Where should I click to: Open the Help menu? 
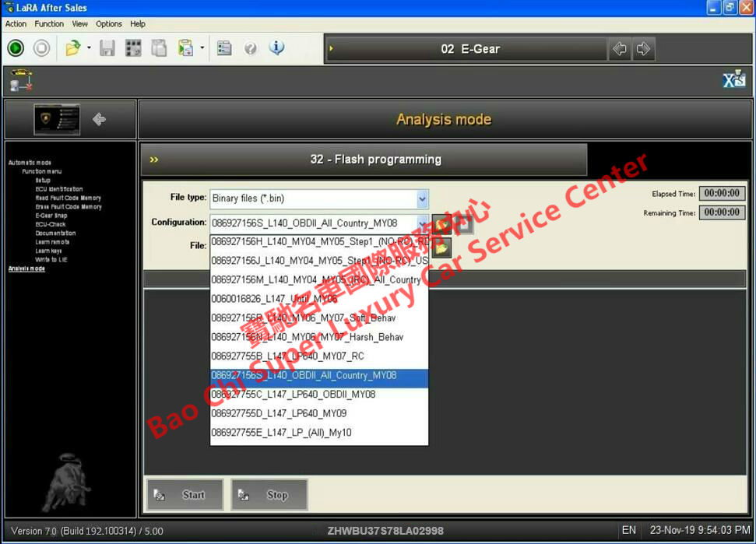pos(138,23)
